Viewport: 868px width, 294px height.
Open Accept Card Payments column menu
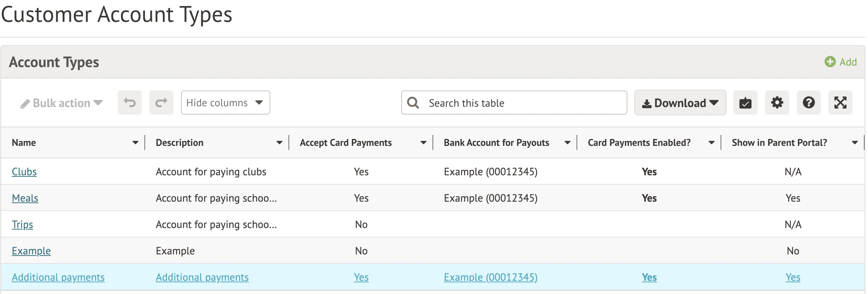tap(423, 143)
